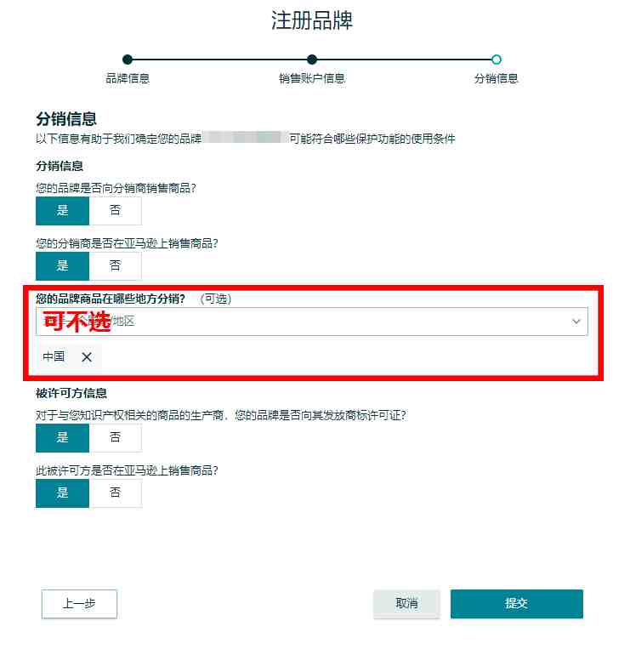
Task: Click the 取消 button
Action: coord(406,604)
